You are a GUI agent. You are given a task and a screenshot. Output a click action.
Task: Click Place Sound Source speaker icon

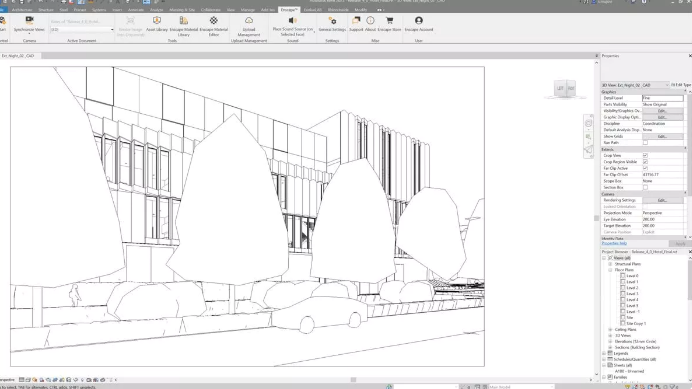(x=293, y=20)
